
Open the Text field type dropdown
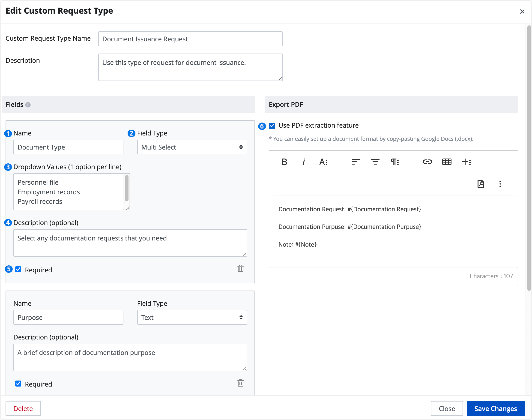192,318
